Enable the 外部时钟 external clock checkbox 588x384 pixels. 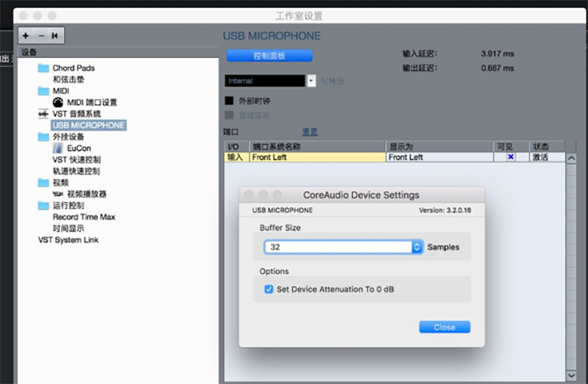(229, 101)
